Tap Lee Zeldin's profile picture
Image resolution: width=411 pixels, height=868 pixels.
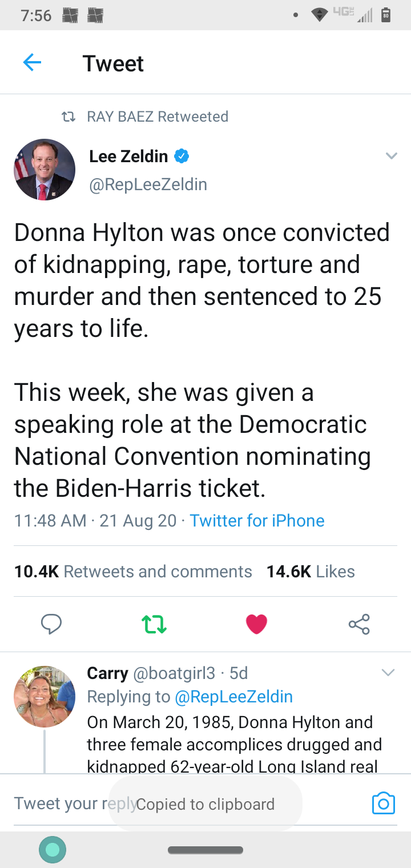coord(45,170)
